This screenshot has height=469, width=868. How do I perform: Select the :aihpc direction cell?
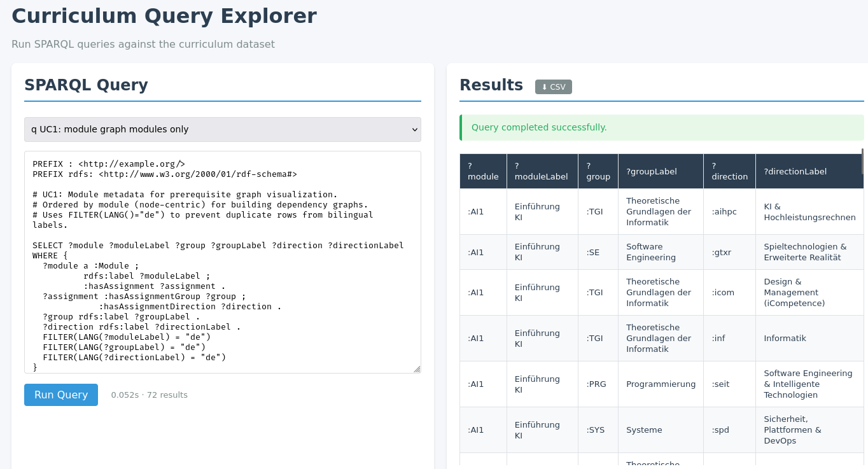[x=730, y=212]
